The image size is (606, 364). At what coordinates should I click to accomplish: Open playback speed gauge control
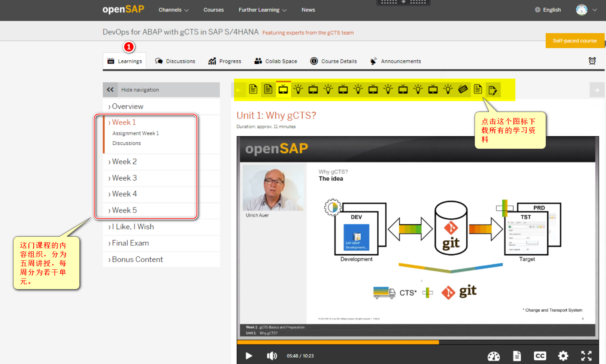pyautogui.click(x=494, y=356)
